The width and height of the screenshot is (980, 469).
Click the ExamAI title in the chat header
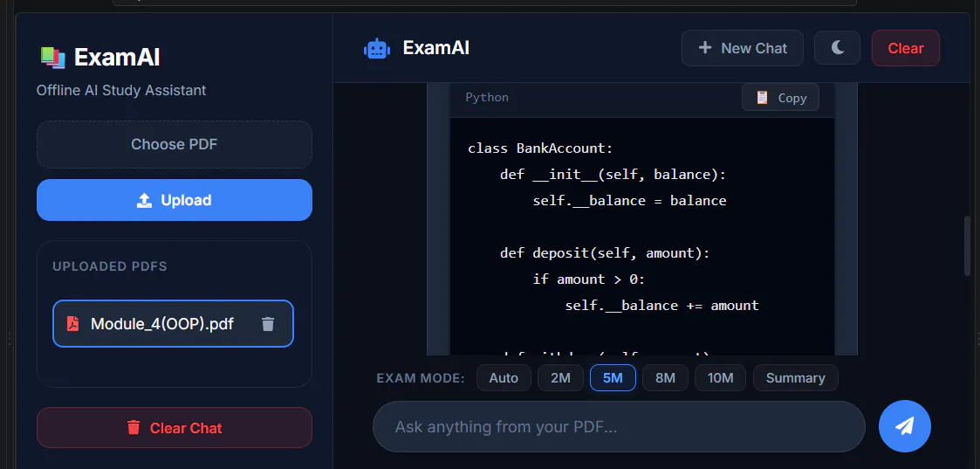435,47
